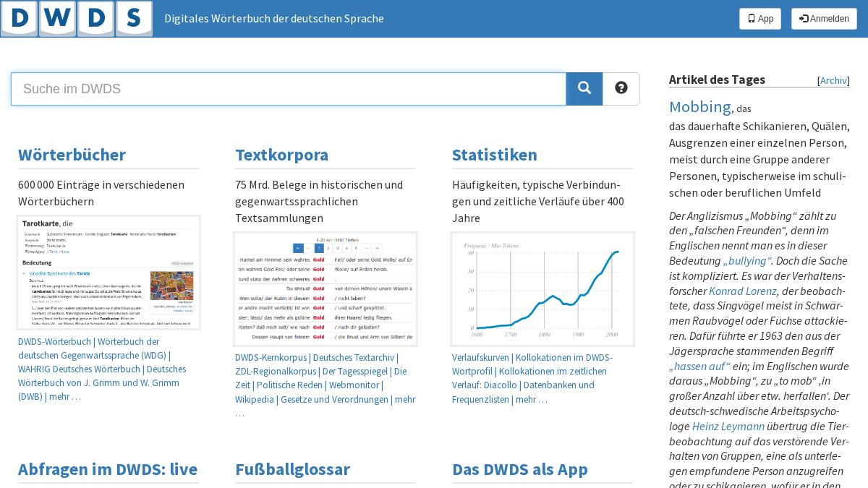Follow the „hassen auf“ link
The height and width of the screenshot is (488, 868).
tap(699, 367)
